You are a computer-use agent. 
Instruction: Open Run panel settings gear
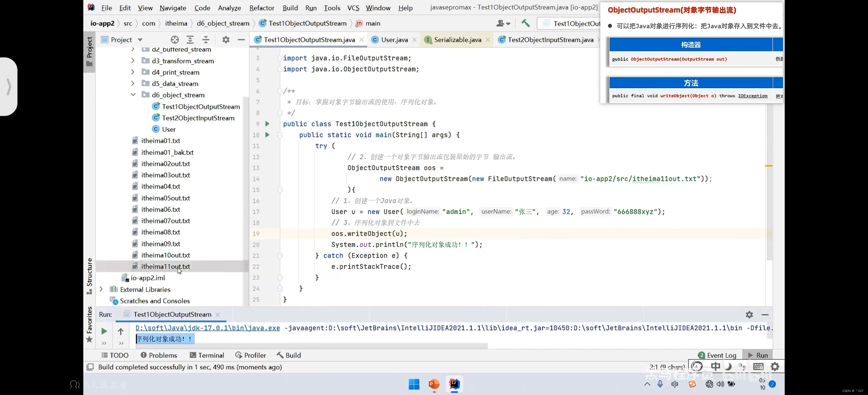tap(749, 314)
